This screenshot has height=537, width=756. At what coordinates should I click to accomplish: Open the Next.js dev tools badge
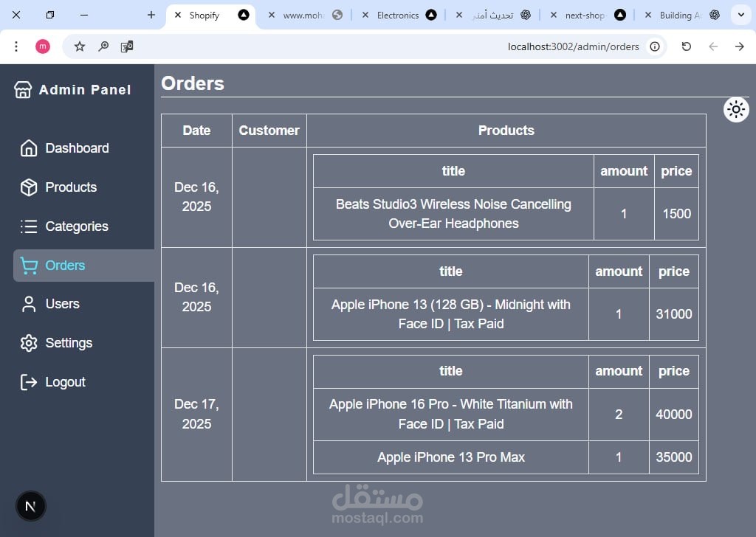[x=30, y=506]
